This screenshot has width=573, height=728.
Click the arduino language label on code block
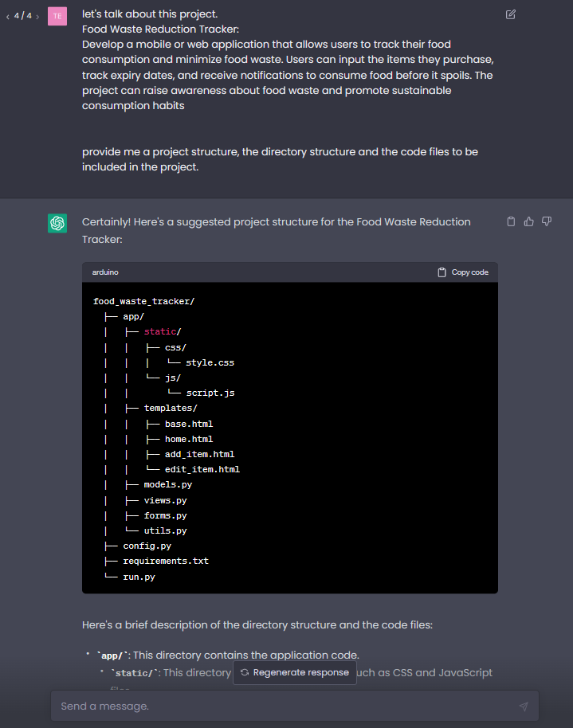point(104,272)
